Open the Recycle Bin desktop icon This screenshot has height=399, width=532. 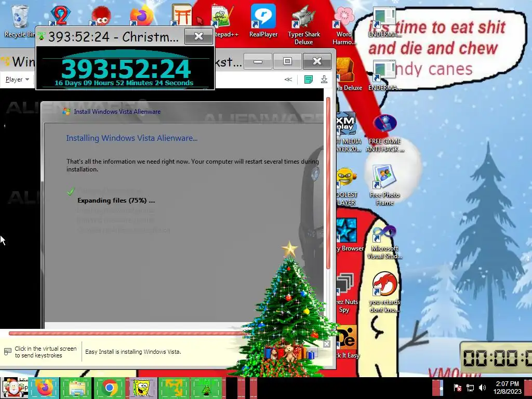(x=19, y=20)
